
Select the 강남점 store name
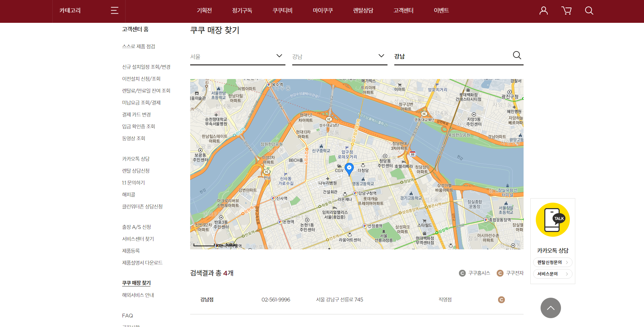207,300
